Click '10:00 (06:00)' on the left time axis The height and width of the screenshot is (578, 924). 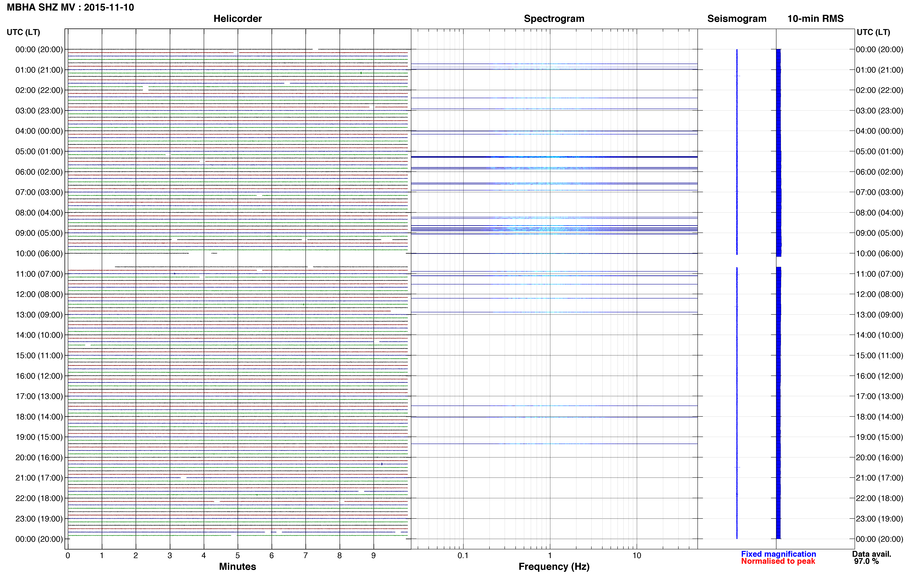tap(39, 253)
